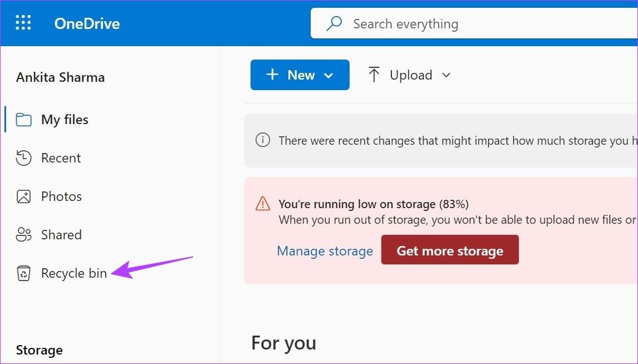
Task: Select the My files folder icon
Action: tap(23, 119)
